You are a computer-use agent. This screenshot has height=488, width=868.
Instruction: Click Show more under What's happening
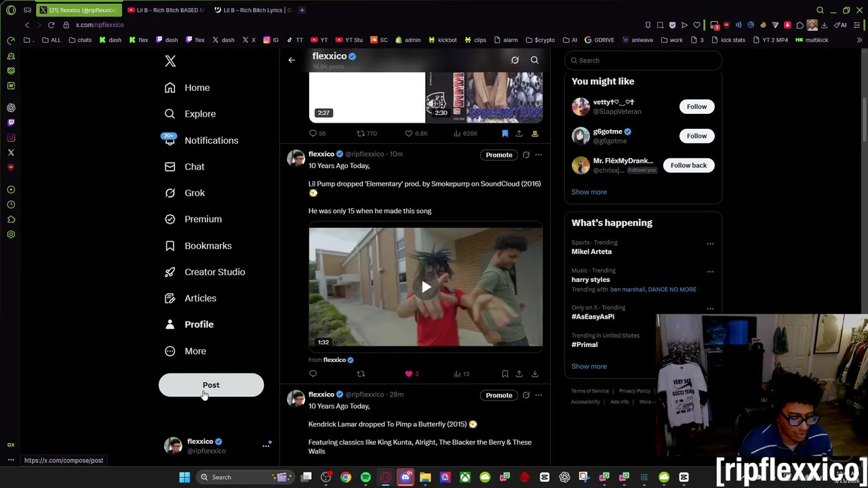(589, 366)
